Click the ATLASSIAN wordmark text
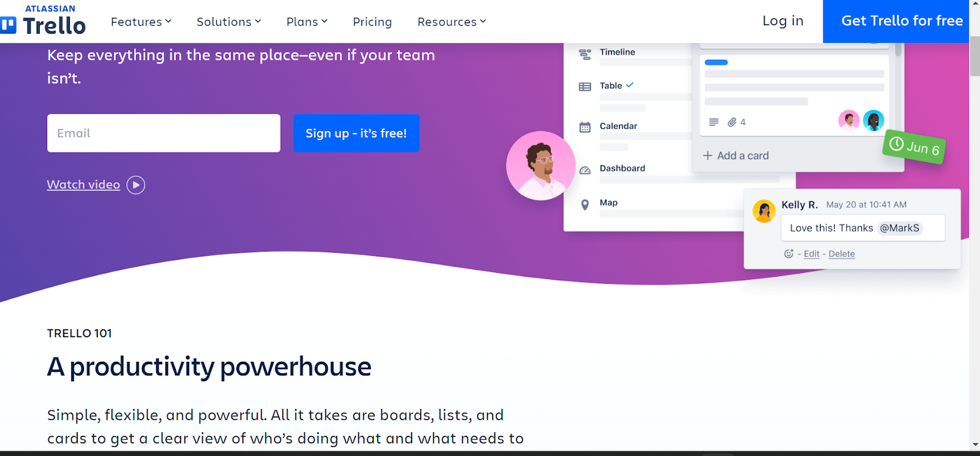 50,9
